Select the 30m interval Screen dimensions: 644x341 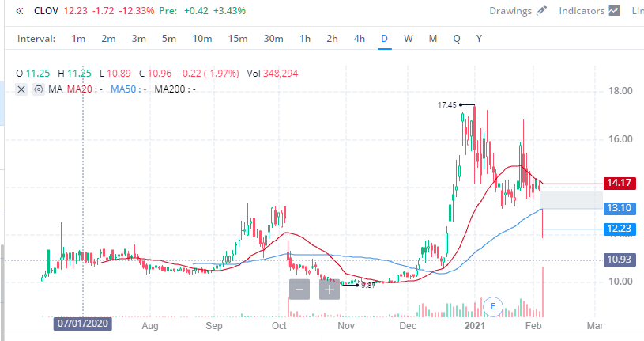pyautogui.click(x=273, y=39)
